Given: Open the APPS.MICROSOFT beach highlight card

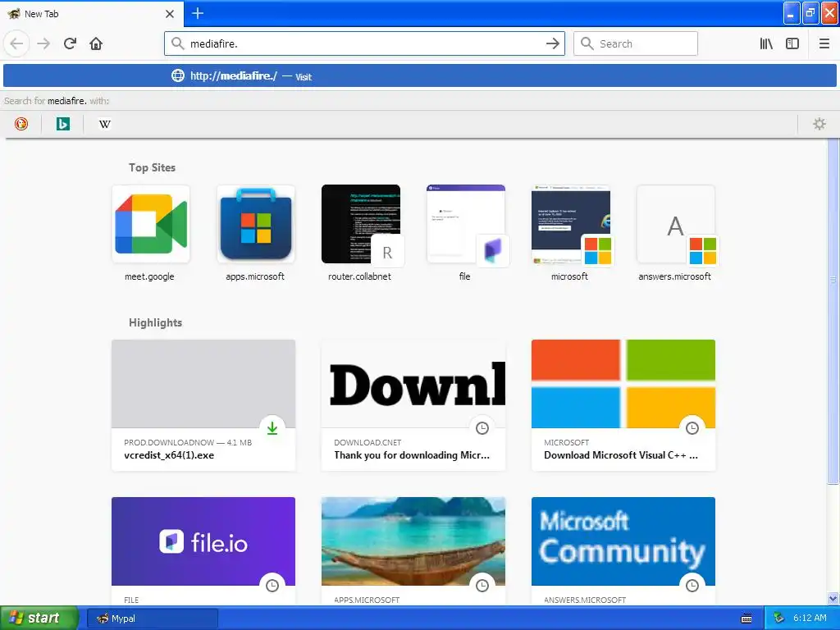Looking at the screenshot, I should pos(413,551).
